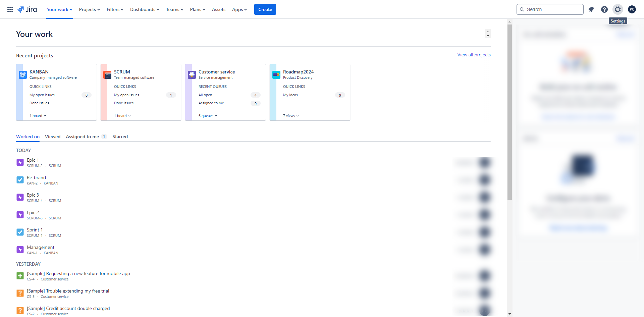Open the notifications icon

[591, 9]
